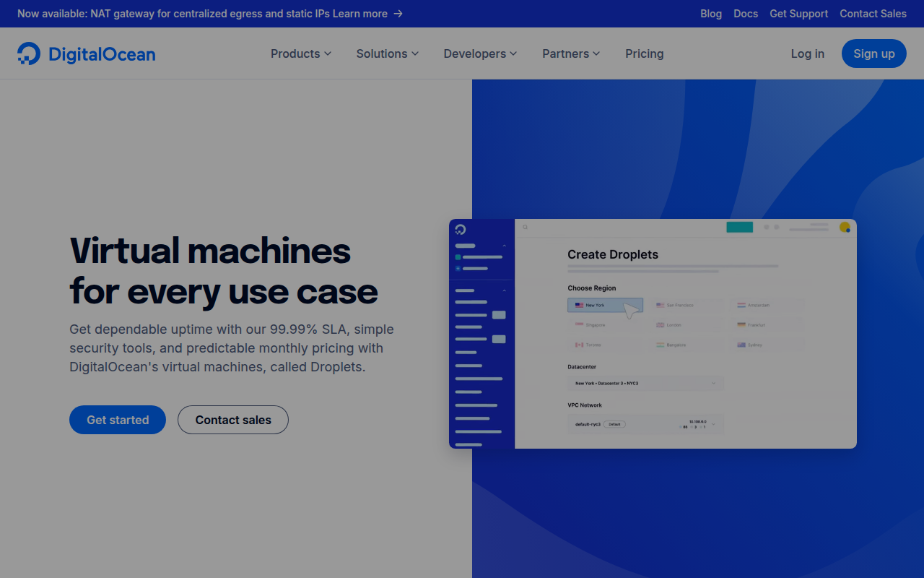The image size is (924, 578).
Task: Click the arrow icon in announcement banner
Action: tap(398, 14)
